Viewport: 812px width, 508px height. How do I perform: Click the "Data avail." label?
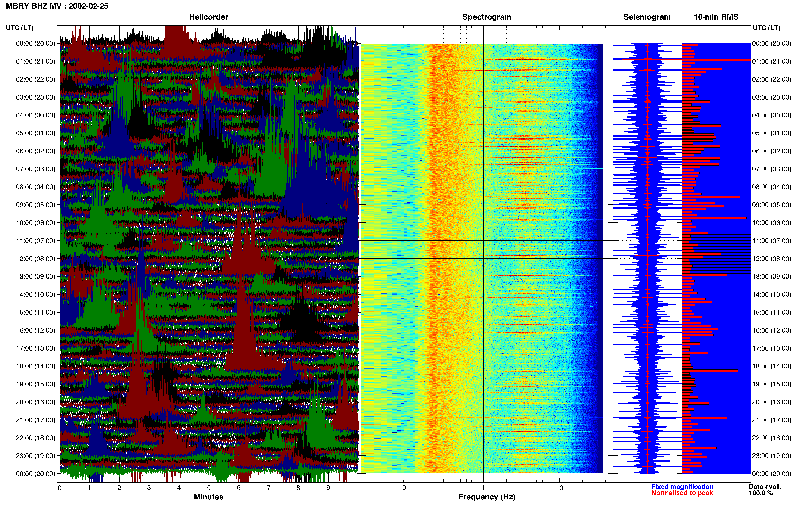tap(765, 487)
